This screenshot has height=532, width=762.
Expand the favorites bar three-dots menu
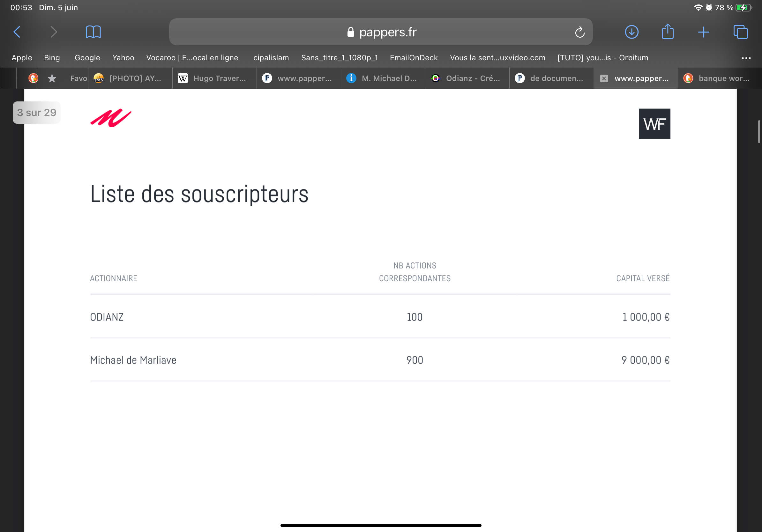tap(746, 58)
